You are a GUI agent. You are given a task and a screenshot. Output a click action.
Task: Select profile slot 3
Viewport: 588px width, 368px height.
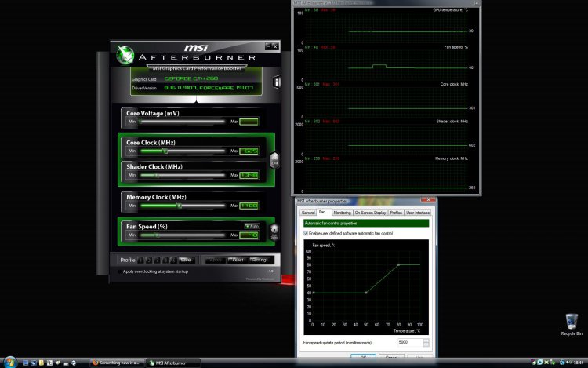[157, 260]
